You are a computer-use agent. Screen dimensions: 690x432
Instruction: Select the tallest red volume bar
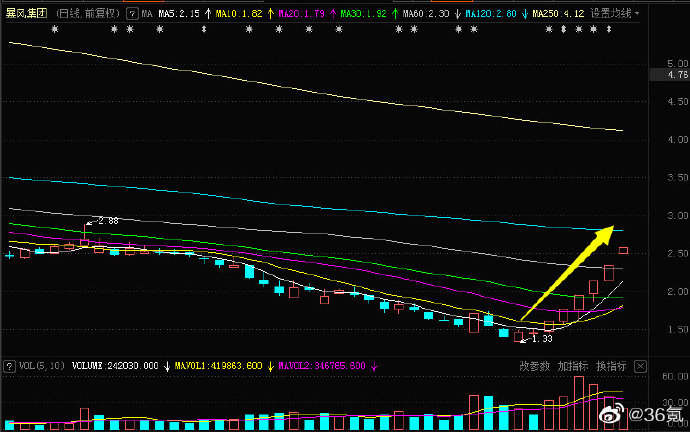(x=579, y=403)
